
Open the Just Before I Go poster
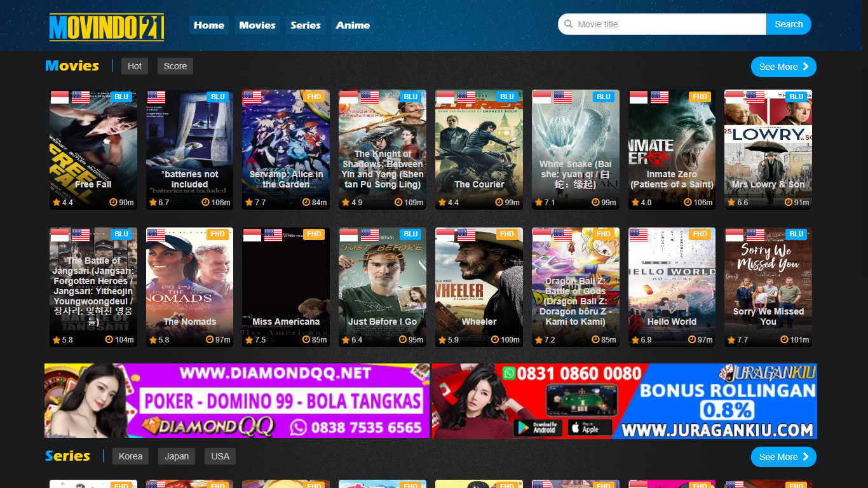[x=383, y=287]
